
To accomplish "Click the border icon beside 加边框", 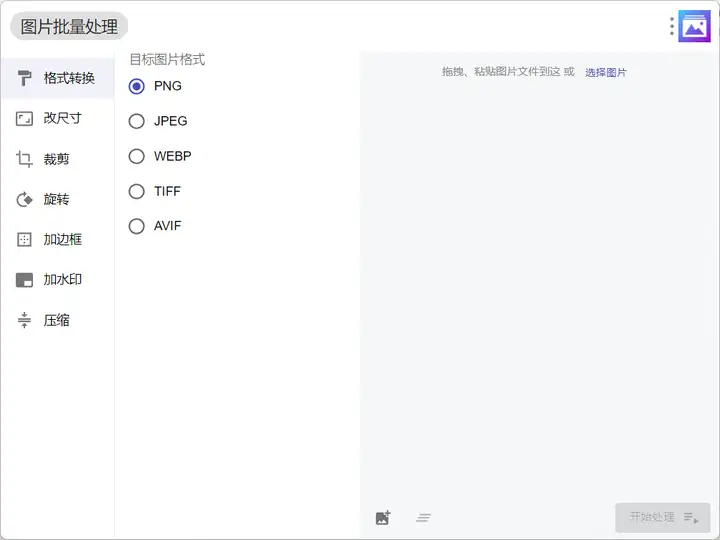I will coord(24,239).
